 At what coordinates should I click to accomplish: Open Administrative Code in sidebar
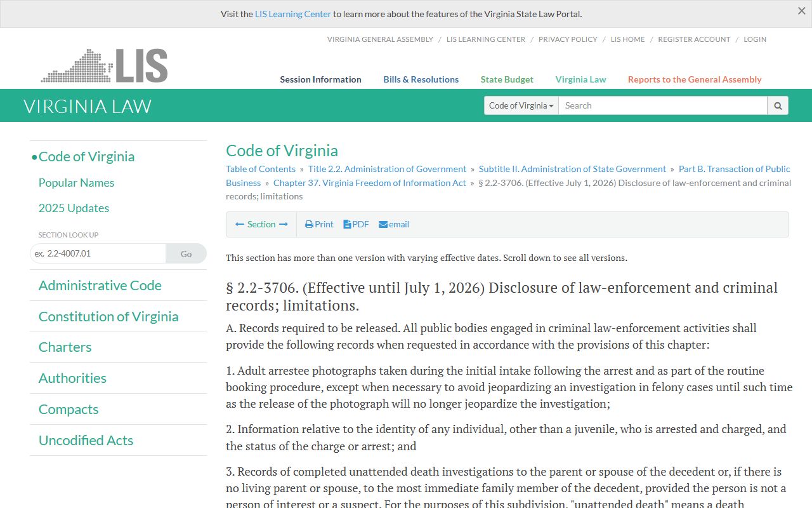(100, 285)
